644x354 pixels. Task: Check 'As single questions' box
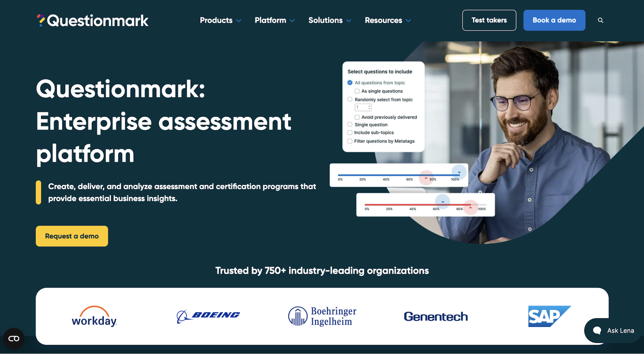click(357, 91)
